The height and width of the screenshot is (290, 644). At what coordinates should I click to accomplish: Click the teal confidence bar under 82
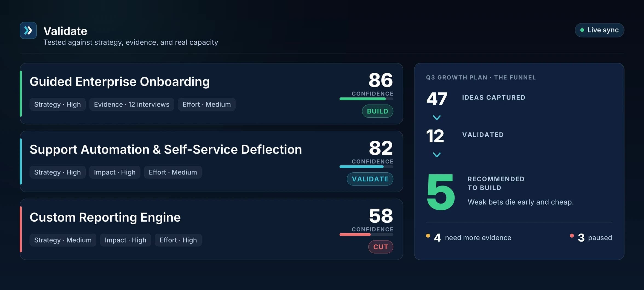coord(366,167)
